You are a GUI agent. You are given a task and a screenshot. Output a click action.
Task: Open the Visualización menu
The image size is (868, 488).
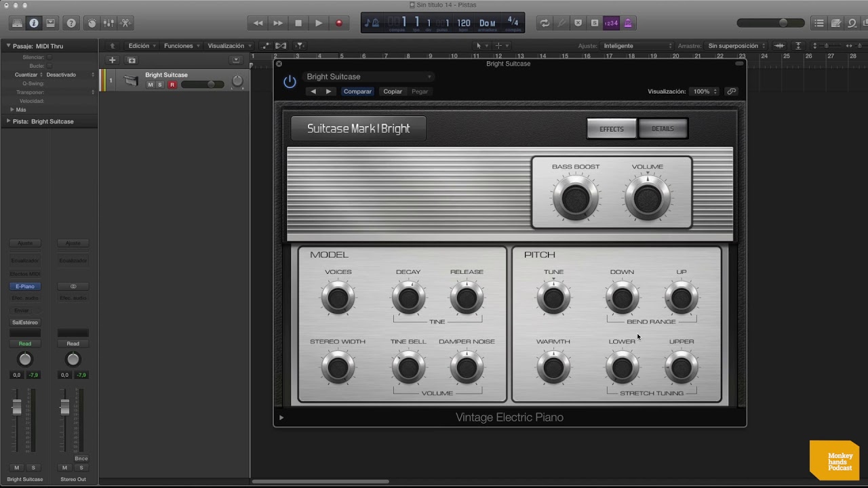point(229,46)
